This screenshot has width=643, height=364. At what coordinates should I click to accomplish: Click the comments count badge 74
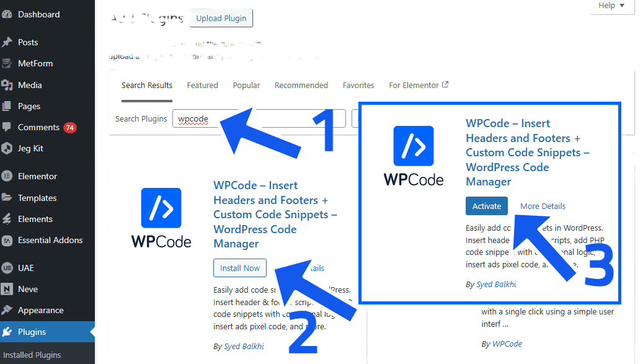point(69,128)
